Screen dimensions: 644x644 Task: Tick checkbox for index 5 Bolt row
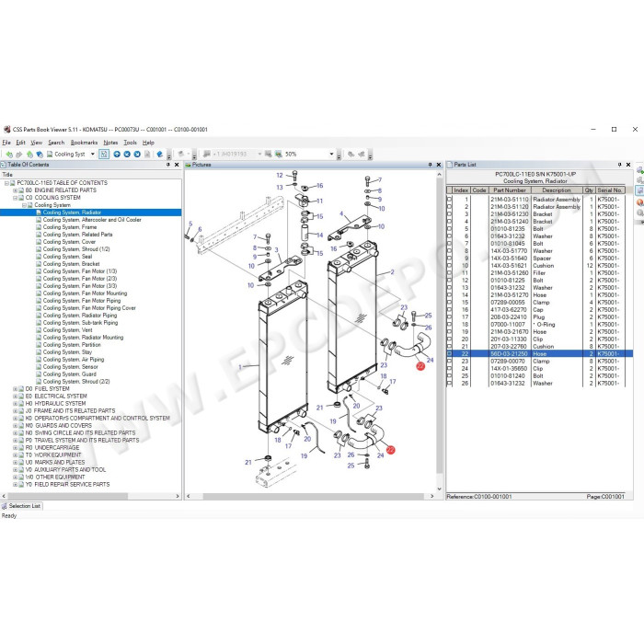[449, 229]
